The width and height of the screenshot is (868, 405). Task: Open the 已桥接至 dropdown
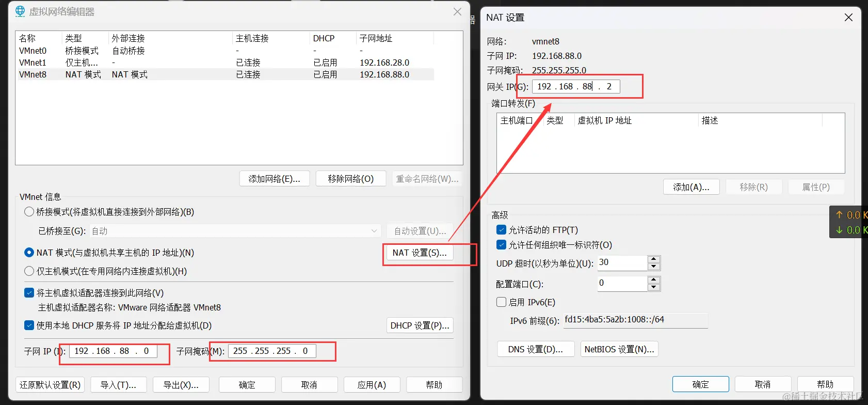point(235,231)
